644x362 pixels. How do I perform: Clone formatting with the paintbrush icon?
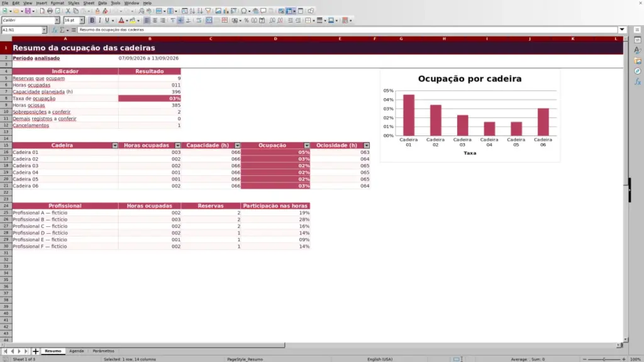tap(97, 11)
